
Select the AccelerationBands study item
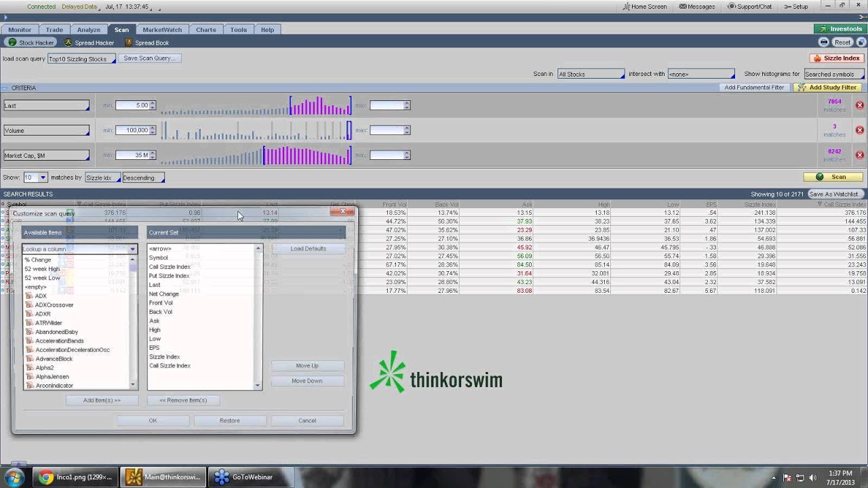click(60, 341)
